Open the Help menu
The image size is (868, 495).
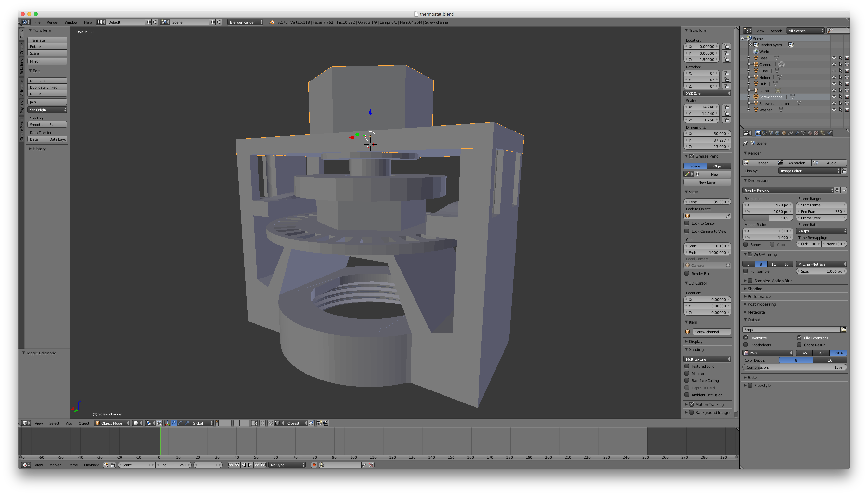tap(88, 22)
